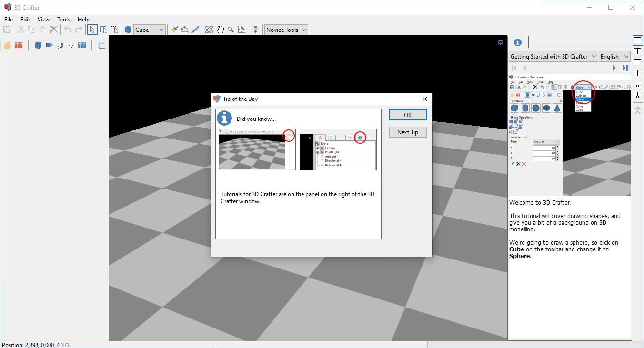This screenshot has width=644, height=348.
Task: Click the Redo arrow icon
Action: pos(79,30)
